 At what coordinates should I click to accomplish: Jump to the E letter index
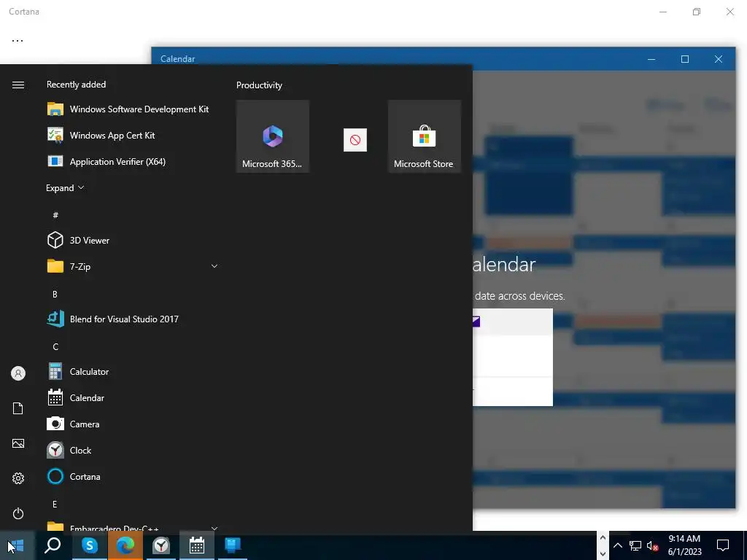(55, 504)
